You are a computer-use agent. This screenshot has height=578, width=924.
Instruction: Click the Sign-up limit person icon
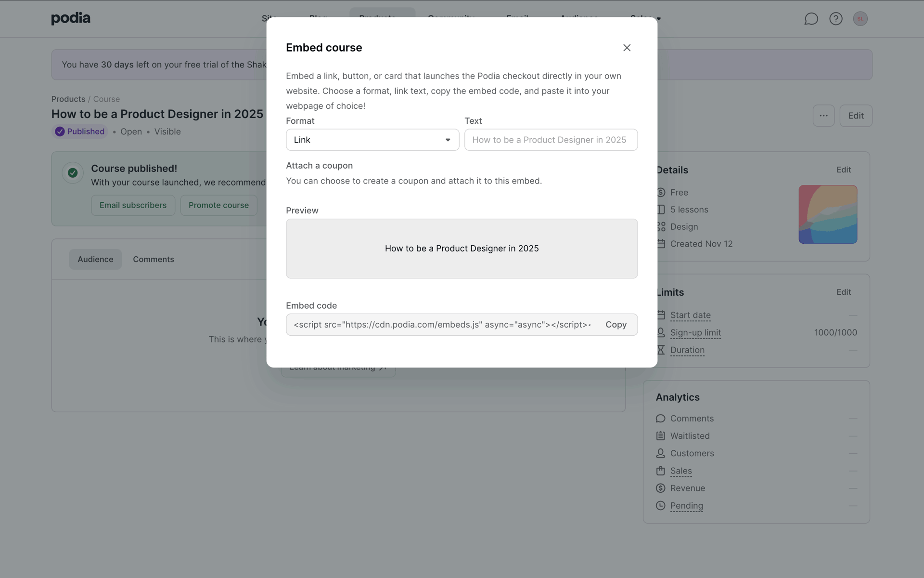661,332
